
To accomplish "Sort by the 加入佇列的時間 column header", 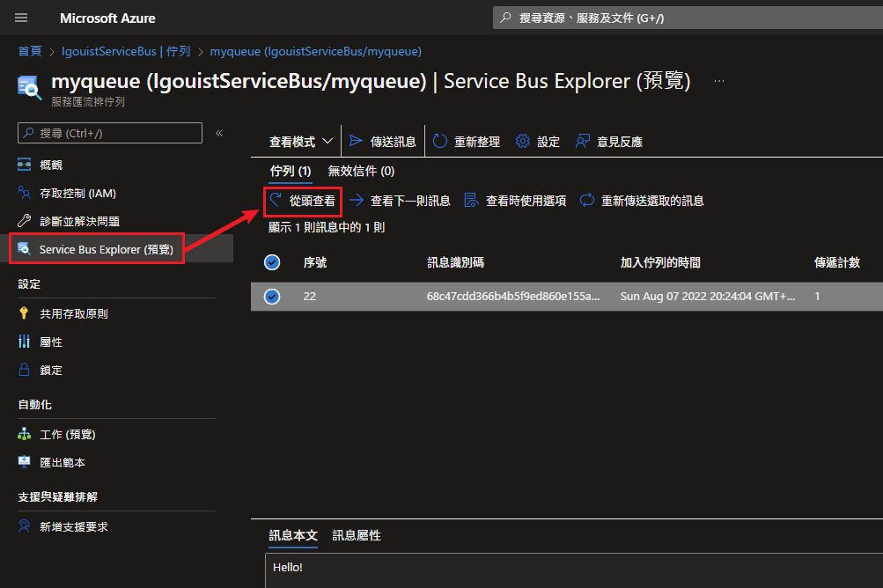I will [660, 262].
